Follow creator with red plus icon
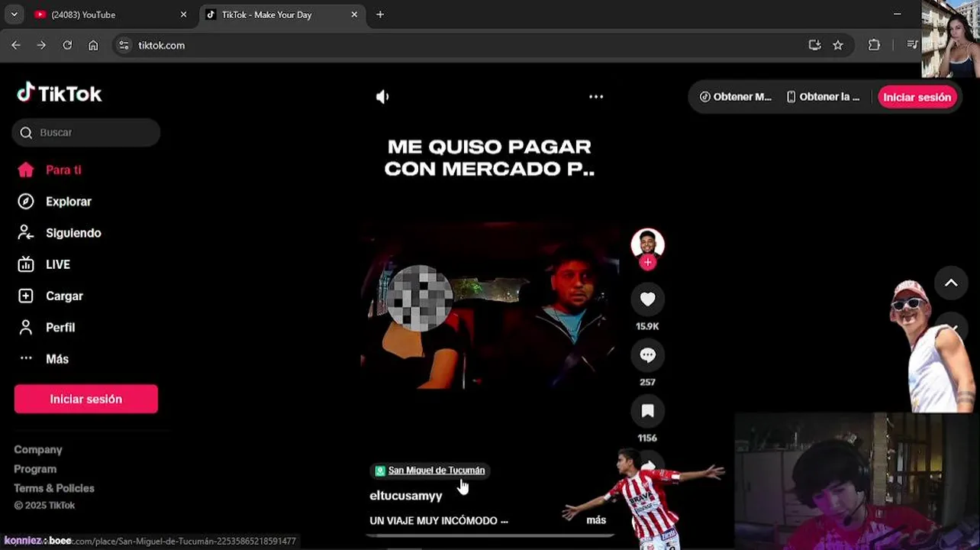 (x=647, y=262)
